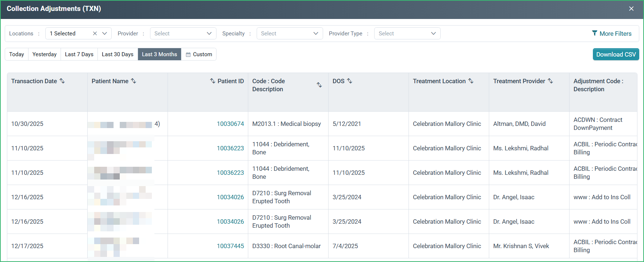Clear the selected Locations with X
The width and height of the screenshot is (644, 262).
coord(95,34)
